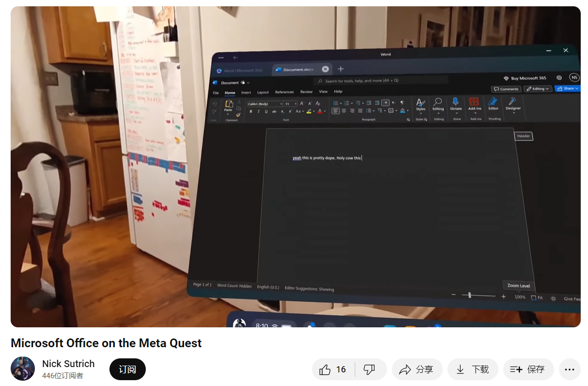Toggle italic formatting

click(x=258, y=111)
